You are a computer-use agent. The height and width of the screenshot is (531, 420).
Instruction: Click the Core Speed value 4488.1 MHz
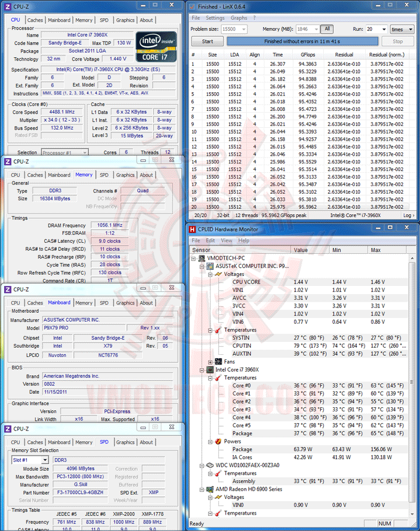(62, 112)
